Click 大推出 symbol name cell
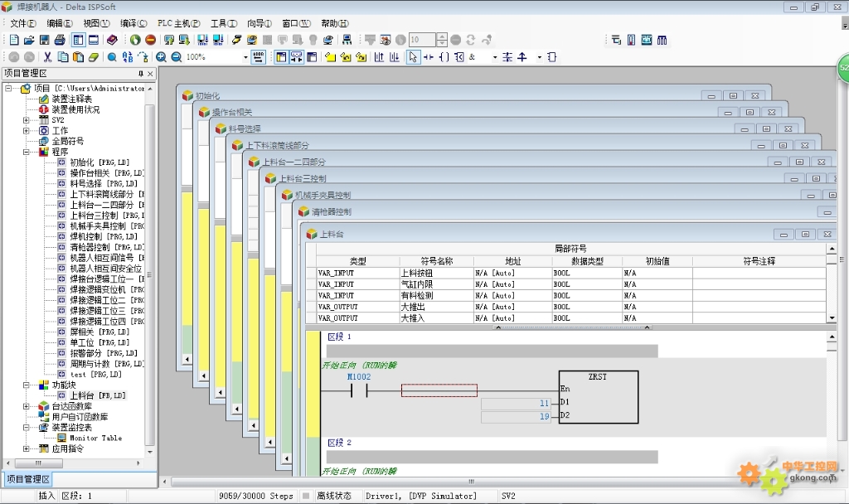The image size is (849, 504). 436,307
